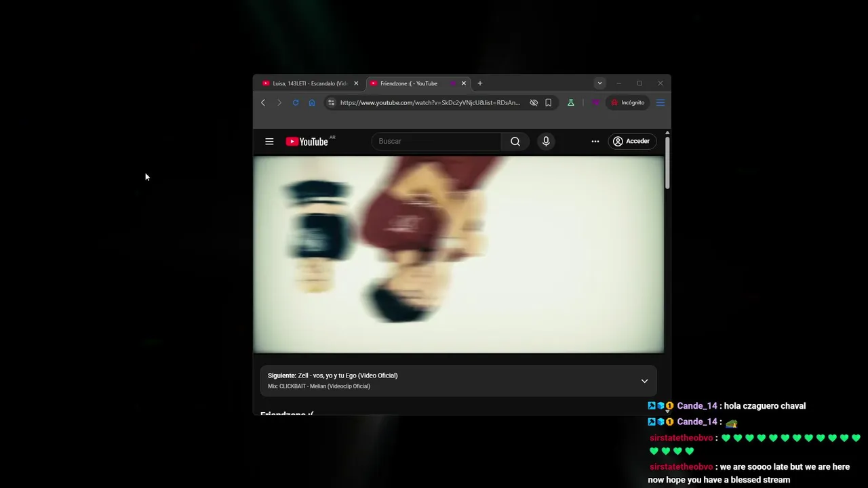Open a new tab with plus button
The width and height of the screenshot is (868, 488).
click(x=480, y=83)
